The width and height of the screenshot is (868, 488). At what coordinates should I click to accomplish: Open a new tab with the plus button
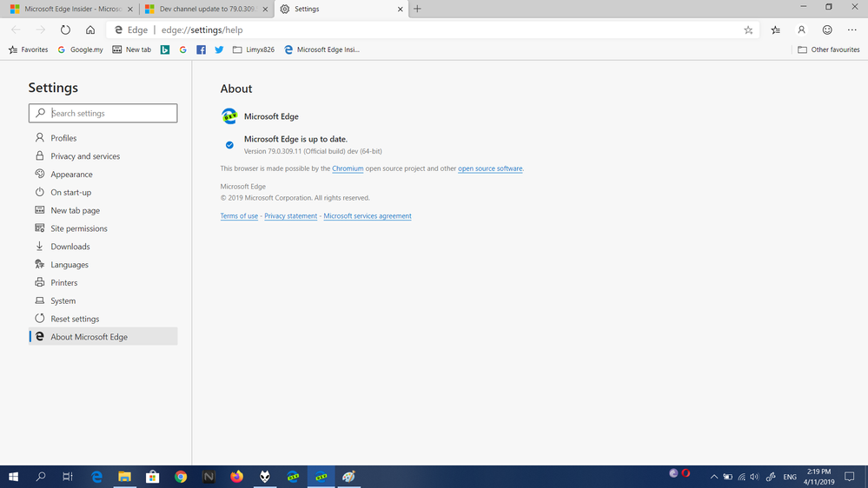[417, 9]
